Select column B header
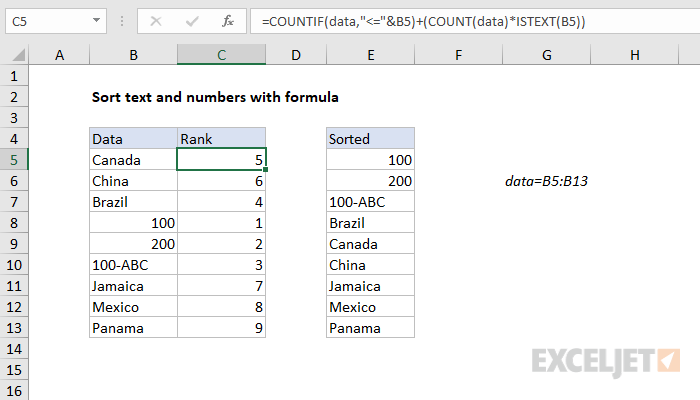This screenshot has height=400, width=700. pos(133,55)
